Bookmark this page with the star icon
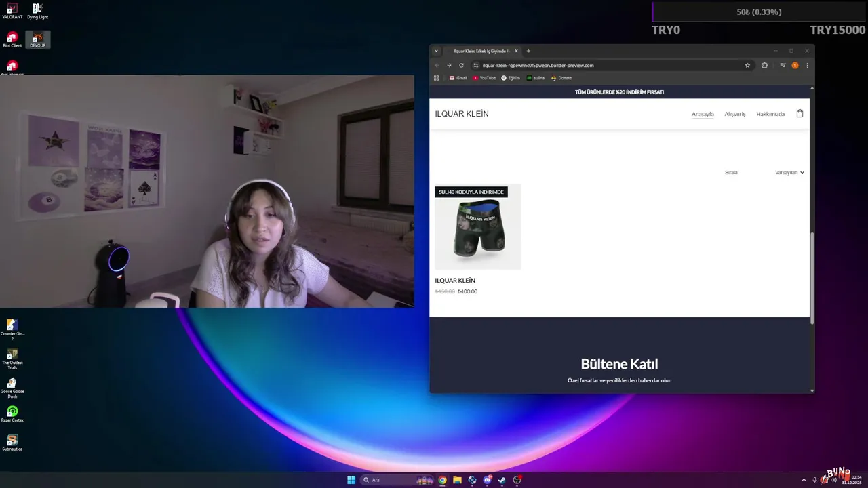The width and height of the screenshot is (868, 488). pos(747,66)
